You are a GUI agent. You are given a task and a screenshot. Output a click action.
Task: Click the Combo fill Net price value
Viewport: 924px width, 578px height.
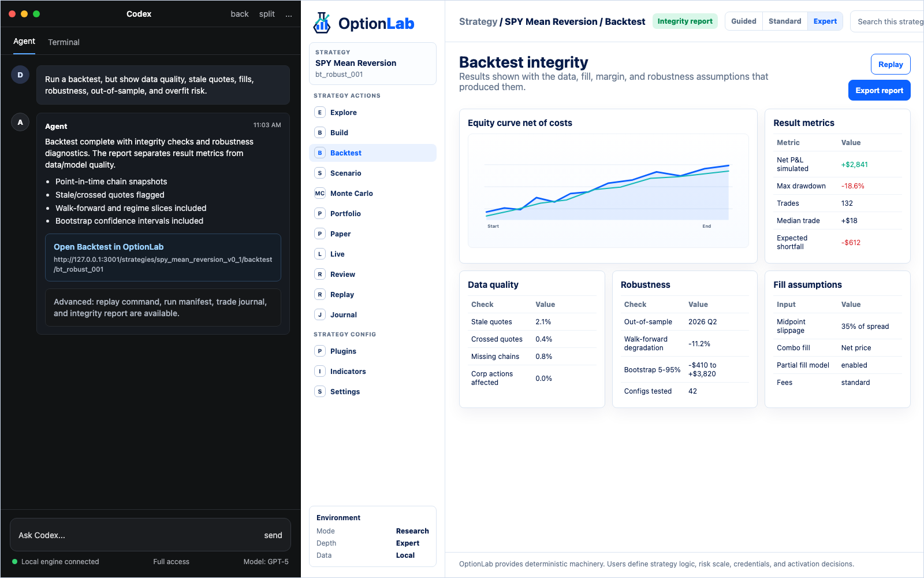856,348
